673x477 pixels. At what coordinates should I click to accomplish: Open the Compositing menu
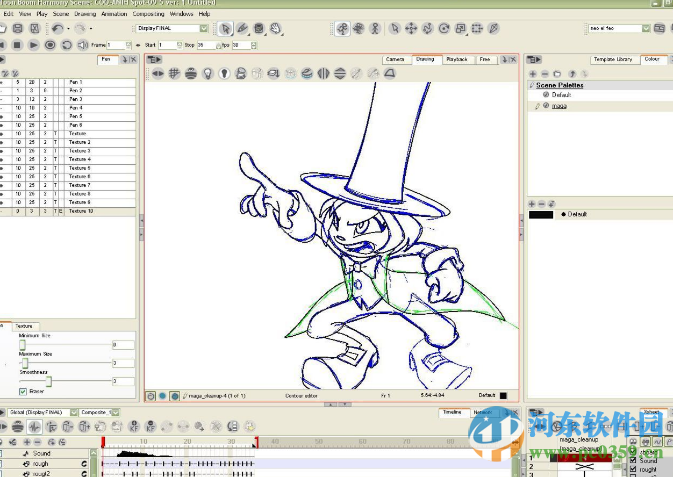point(149,14)
